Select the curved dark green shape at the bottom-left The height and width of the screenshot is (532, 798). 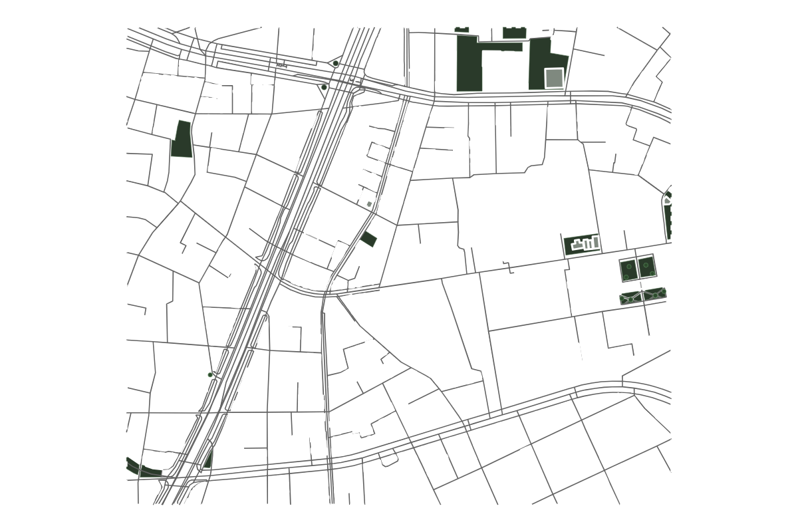144,468
